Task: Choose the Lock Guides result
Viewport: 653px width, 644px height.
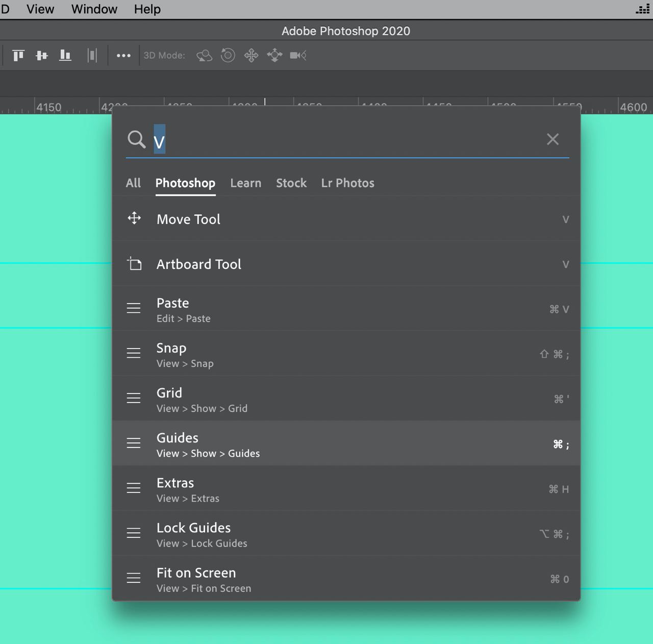Action: [346, 533]
